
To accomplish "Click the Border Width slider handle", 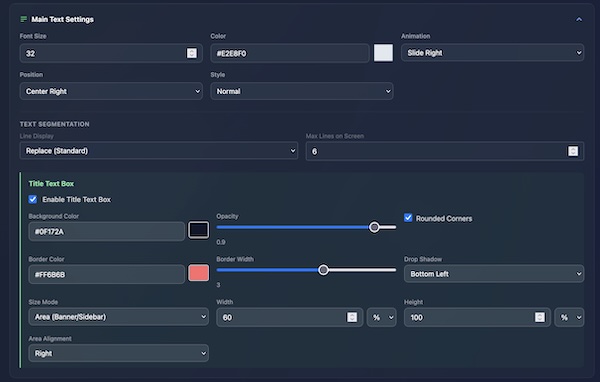I will [323, 270].
